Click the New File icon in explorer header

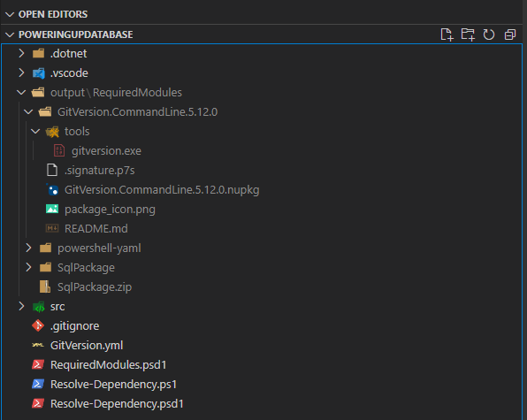(447, 34)
